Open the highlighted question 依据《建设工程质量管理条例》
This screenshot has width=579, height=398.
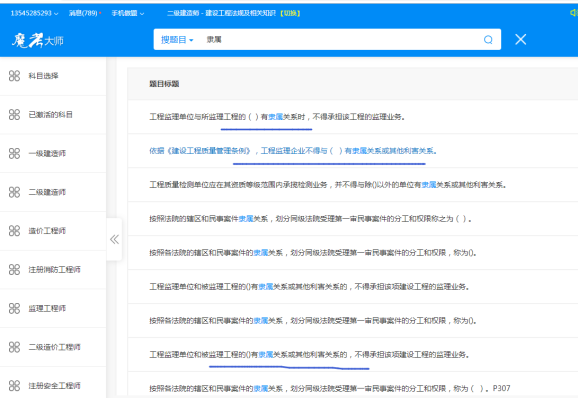click(x=293, y=151)
